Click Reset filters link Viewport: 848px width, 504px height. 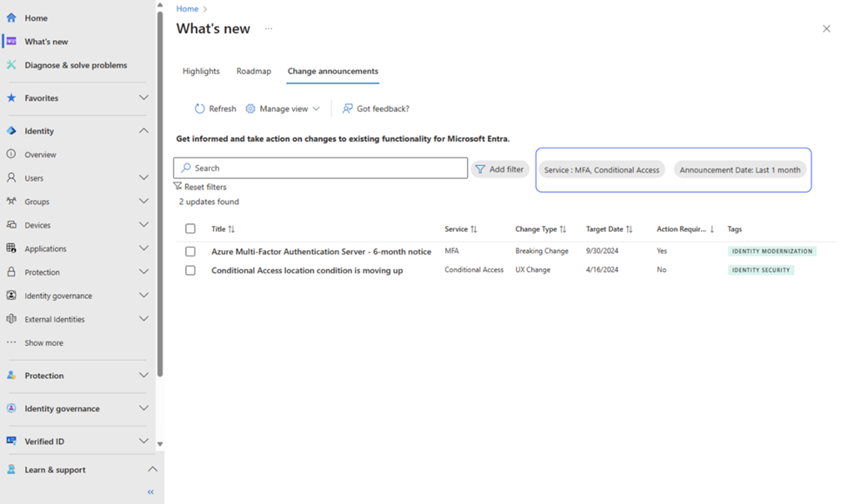[200, 187]
